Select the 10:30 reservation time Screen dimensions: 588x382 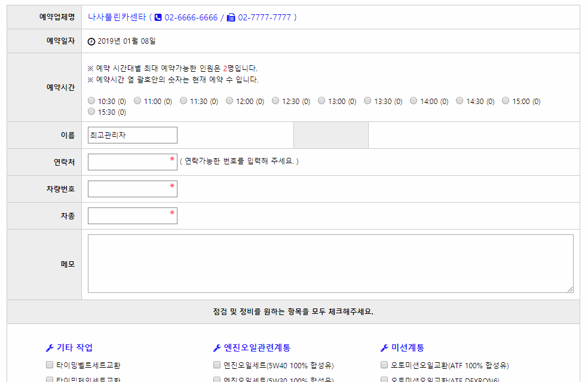(91, 101)
